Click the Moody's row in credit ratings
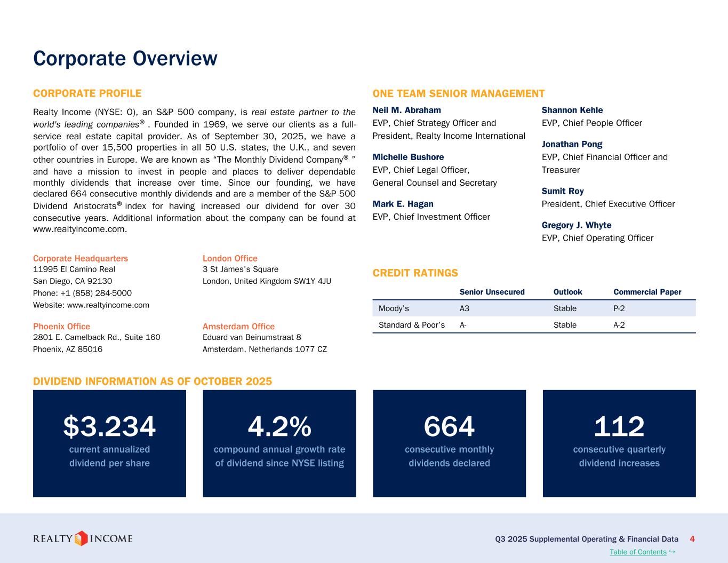 pos(534,308)
